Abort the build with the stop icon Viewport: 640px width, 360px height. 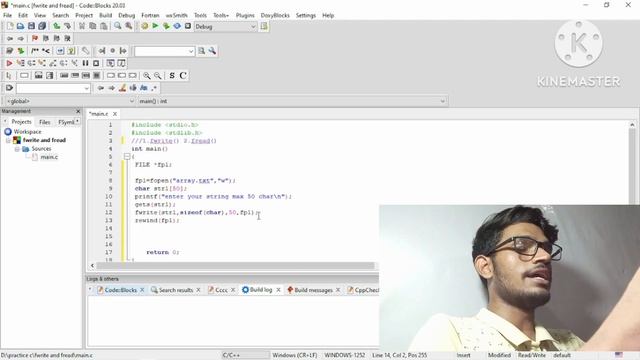188,26
